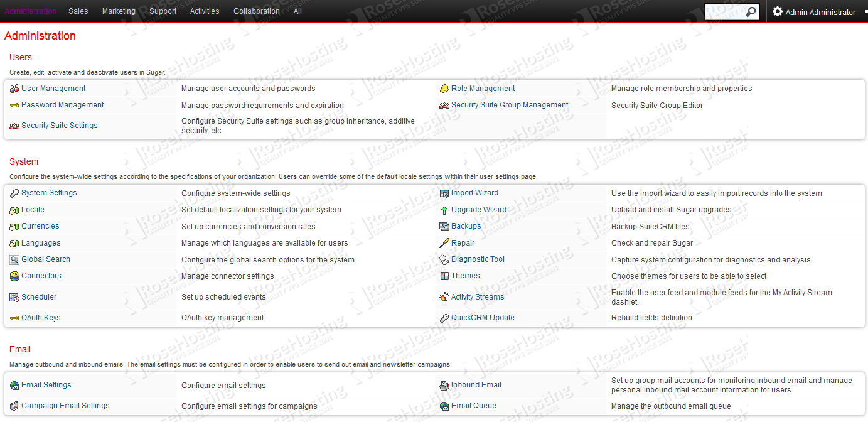Viewport: 868px width, 422px height.
Task: Expand the Admin Administrator user menu
Action: pos(820,12)
